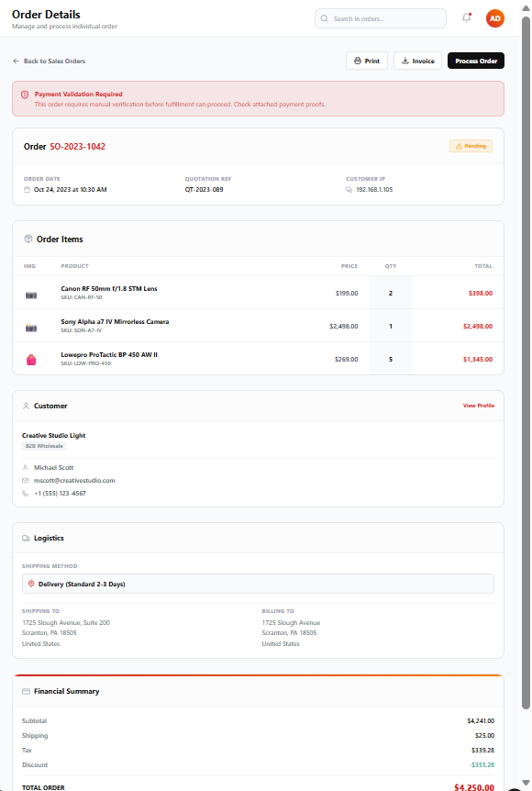Screen dimensions: 532x791
Task: Click the search magnifier icon
Action: tap(324, 18)
